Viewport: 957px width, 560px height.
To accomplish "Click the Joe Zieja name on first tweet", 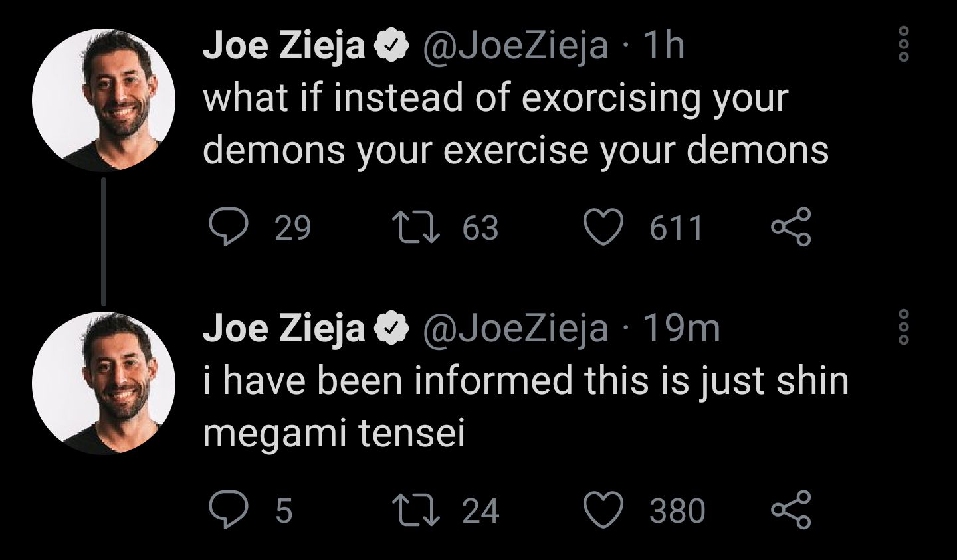I will pyautogui.click(x=284, y=46).
